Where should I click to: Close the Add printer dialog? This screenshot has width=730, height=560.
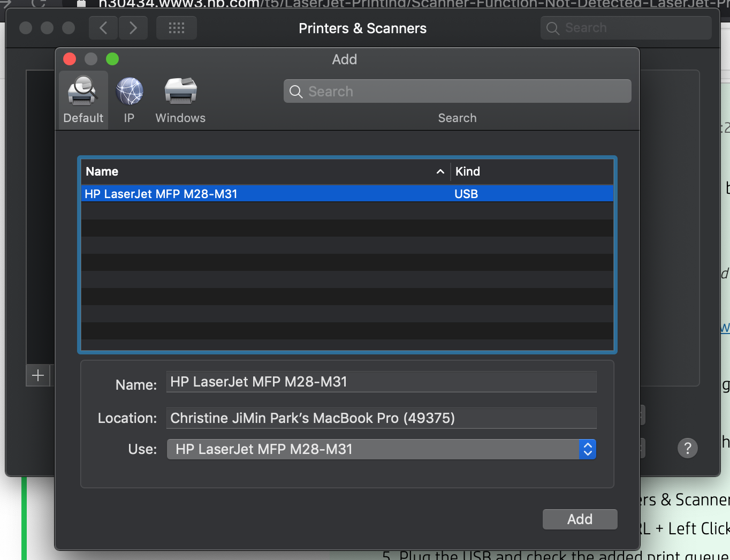click(x=70, y=59)
